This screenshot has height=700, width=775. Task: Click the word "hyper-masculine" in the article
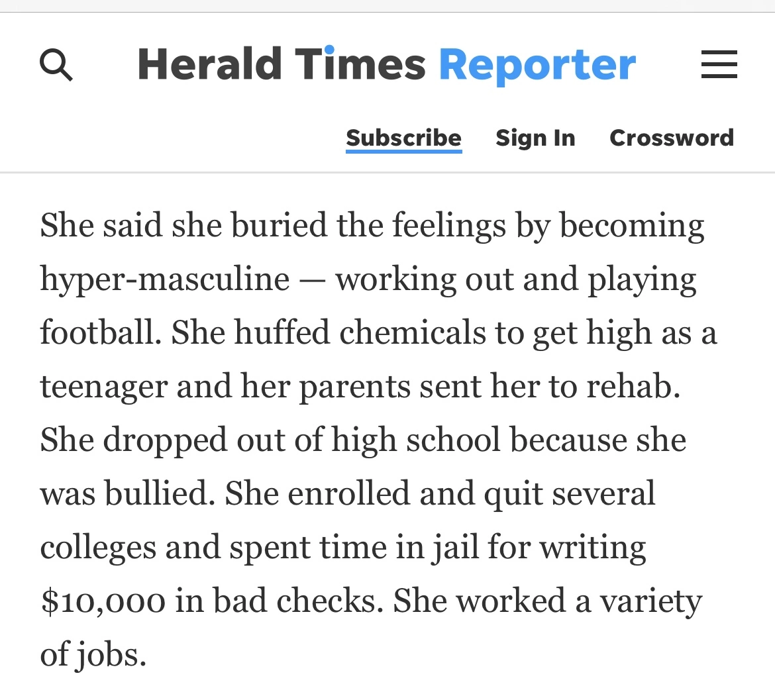[165, 279]
